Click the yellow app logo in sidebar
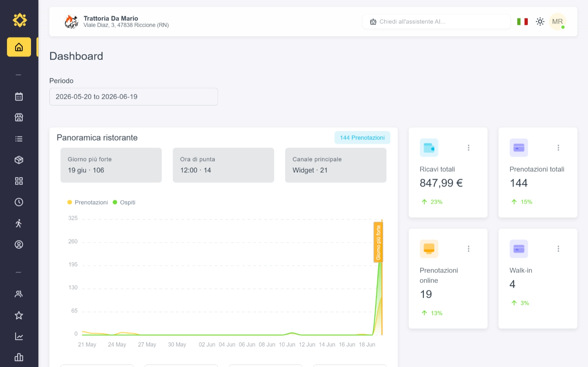588x367 pixels. tap(19, 20)
